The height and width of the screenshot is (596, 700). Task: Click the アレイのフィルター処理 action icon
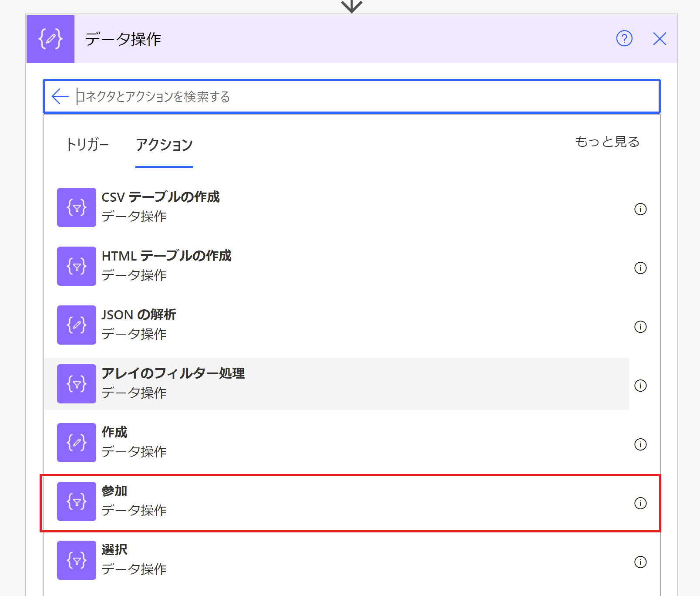click(77, 384)
